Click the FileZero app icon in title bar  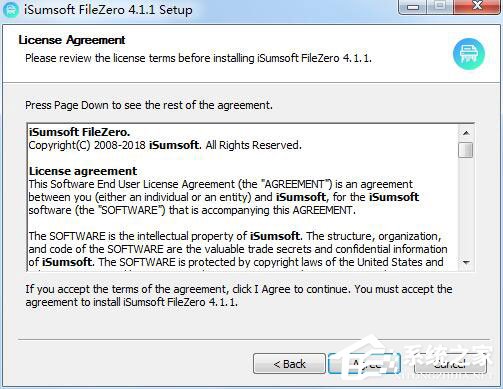click(x=10, y=10)
